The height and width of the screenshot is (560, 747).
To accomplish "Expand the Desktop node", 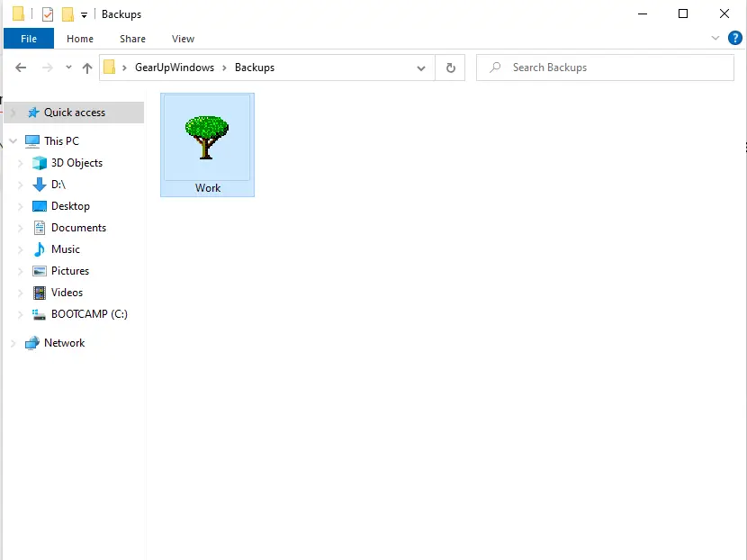I will coord(20,206).
